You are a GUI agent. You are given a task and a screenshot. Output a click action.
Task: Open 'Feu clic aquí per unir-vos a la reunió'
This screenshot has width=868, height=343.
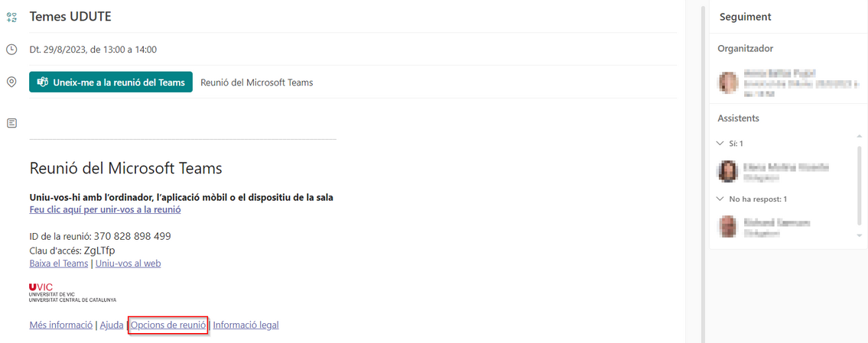pyautogui.click(x=106, y=209)
